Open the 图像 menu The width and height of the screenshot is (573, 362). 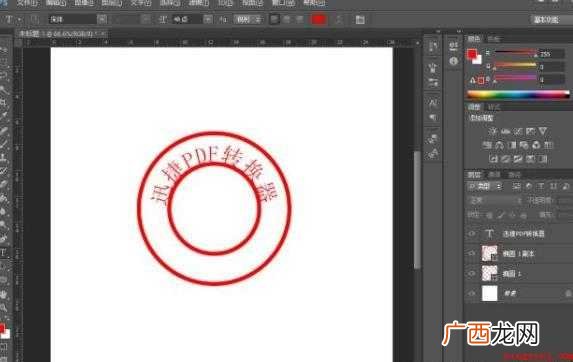(84, 3)
